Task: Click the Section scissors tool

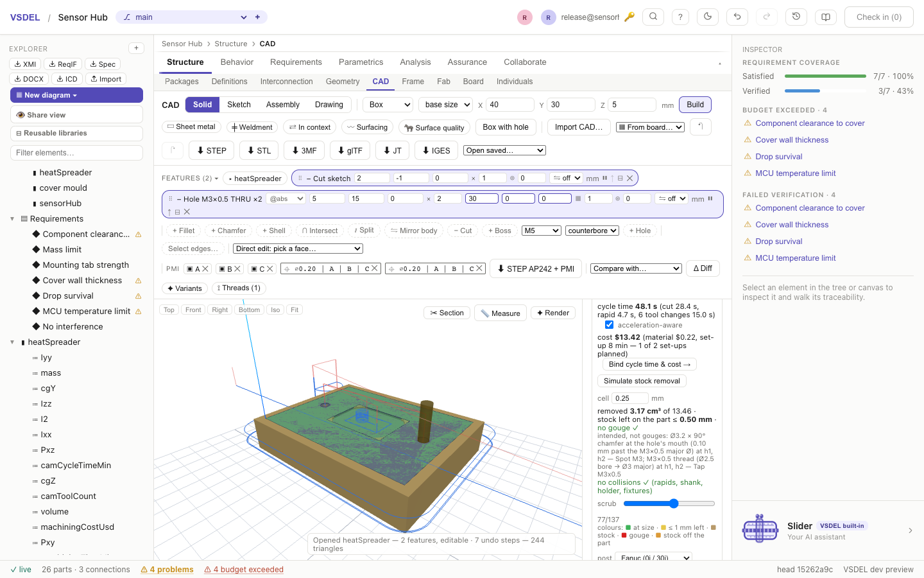Action: point(447,313)
